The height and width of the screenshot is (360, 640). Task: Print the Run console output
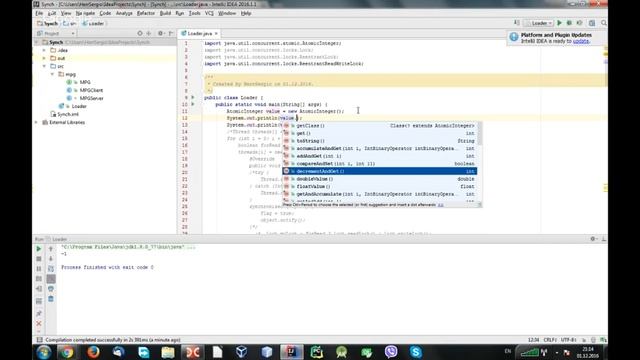click(x=51, y=289)
